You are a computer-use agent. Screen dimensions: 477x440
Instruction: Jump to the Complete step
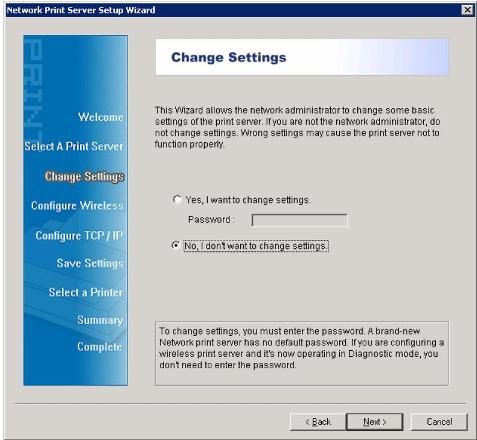click(99, 347)
